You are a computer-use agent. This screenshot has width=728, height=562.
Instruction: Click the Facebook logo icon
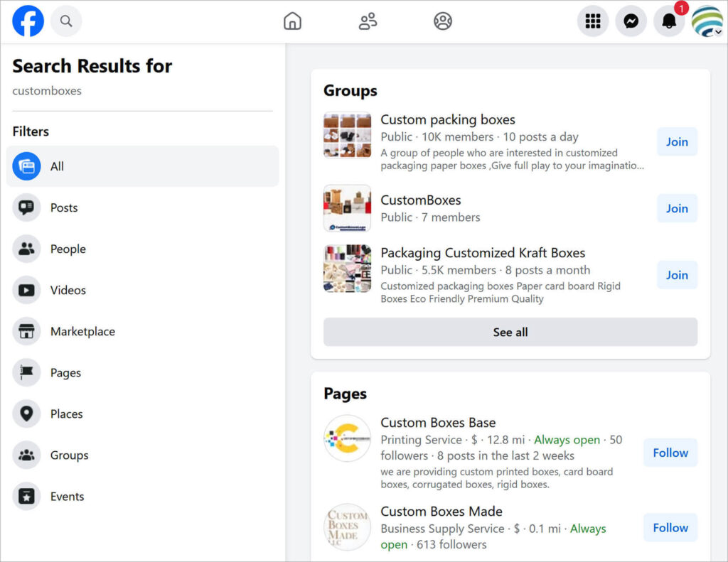click(x=28, y=21)
